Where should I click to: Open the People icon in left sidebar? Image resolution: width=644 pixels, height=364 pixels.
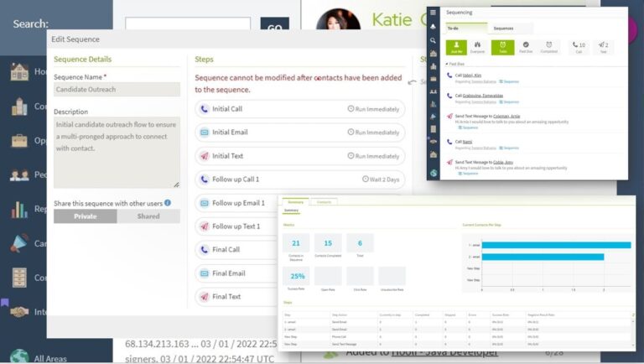click(19, 175)
